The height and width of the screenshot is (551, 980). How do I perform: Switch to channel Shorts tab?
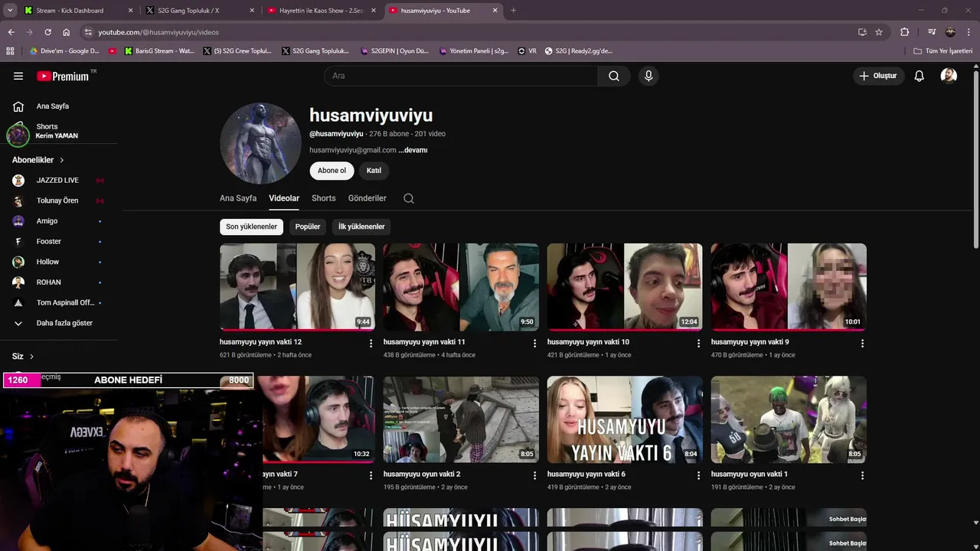324,198
